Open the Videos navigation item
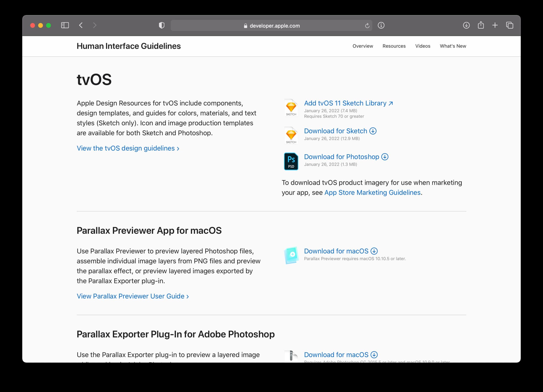The image size is (543, 392). [423, 46]
